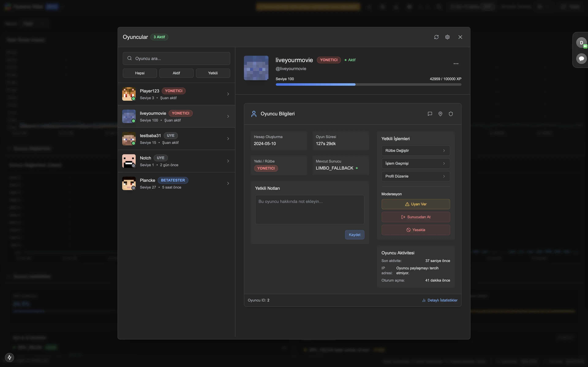588x367 pixels.
Task: Select the Player123 name in list
Action: pos(149,91)
